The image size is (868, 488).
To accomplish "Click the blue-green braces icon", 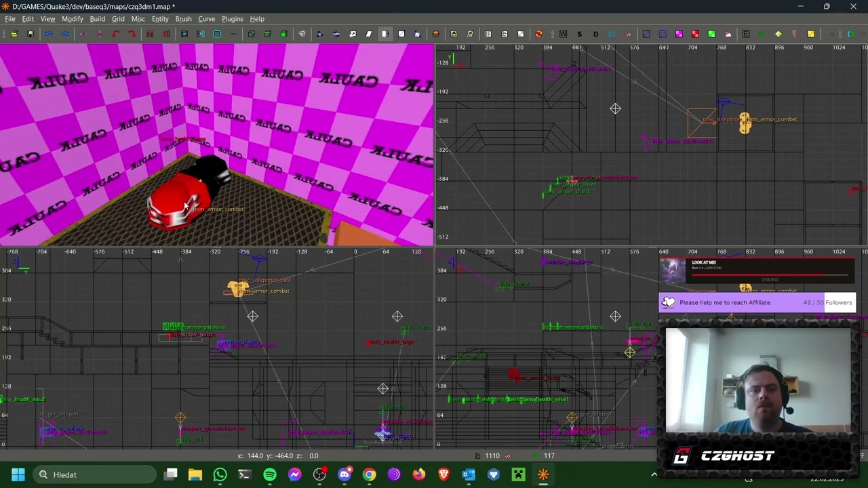I will pyautogui.click(x=851, y=34).
